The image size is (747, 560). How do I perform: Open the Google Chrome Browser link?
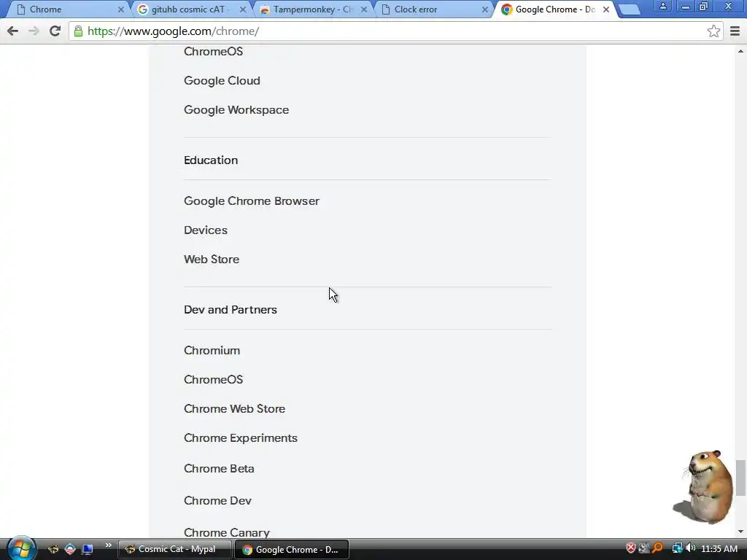click(x=252, y=201)
